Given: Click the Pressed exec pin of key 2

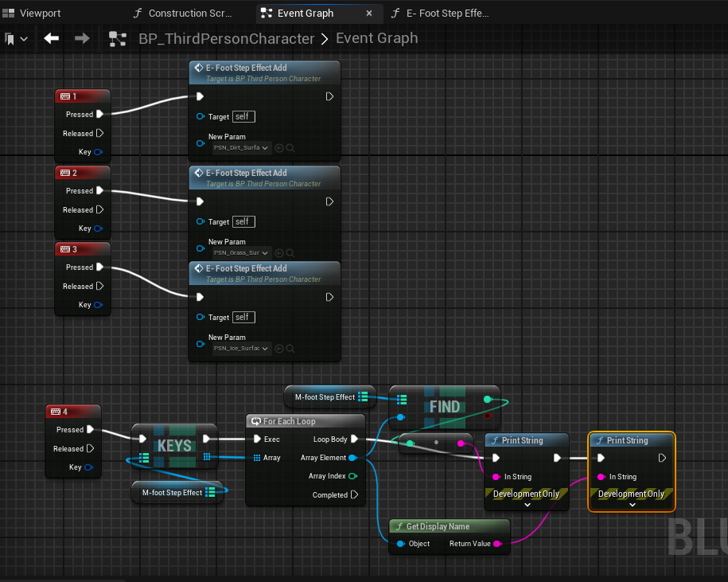Looking at the screenshot, I should tap(99, 190).
